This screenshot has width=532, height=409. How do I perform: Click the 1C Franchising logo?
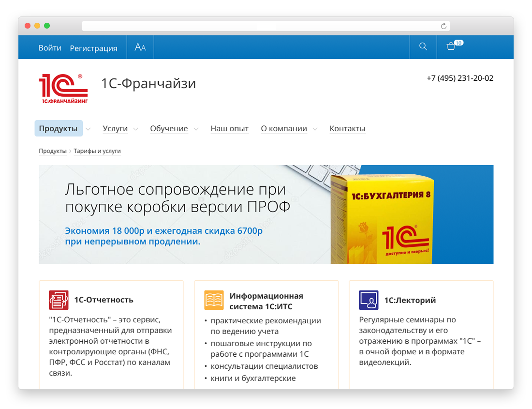click(63, 89)
